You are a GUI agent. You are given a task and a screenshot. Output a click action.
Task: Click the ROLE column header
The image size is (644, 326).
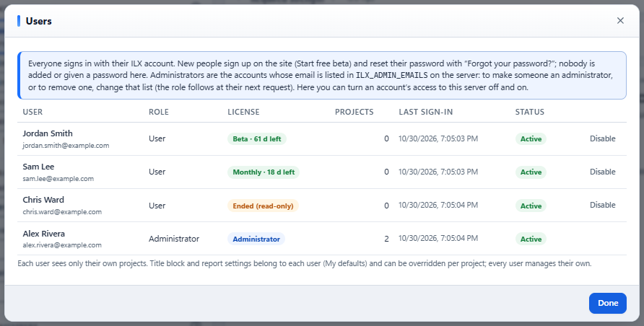point(159,112)
